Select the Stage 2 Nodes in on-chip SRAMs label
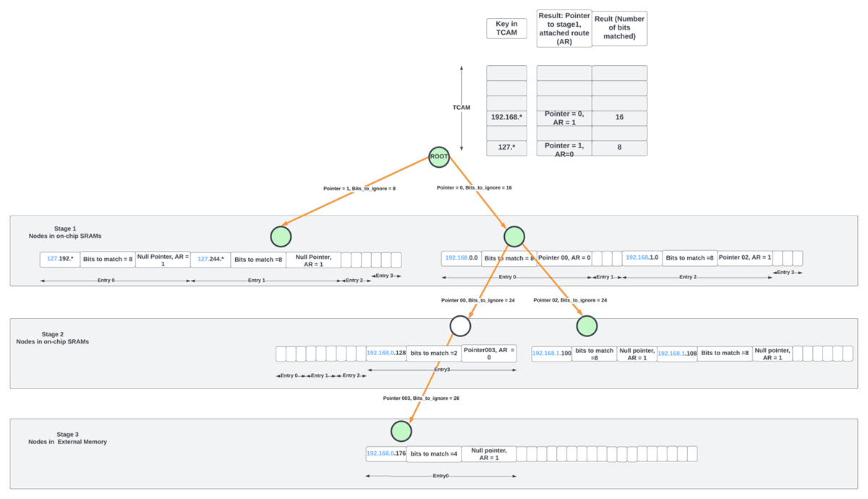The height and width of the screenshot is (499, 868). [x=52, y=338]
